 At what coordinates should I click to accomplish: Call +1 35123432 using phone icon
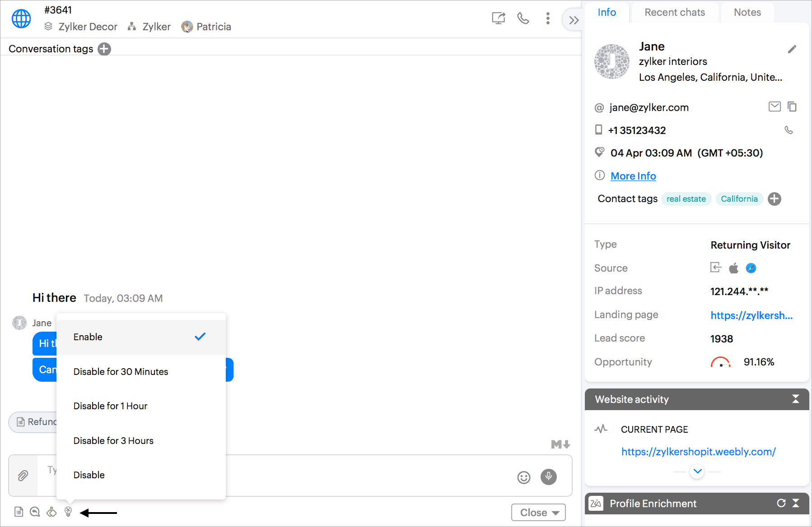pos(789,130)
